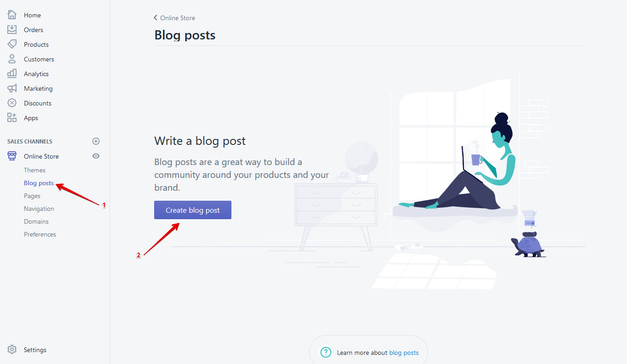Viewport: 627px width, 364px height.
Task: Open Themes in sidebar menu
Action: coord(35,170)
